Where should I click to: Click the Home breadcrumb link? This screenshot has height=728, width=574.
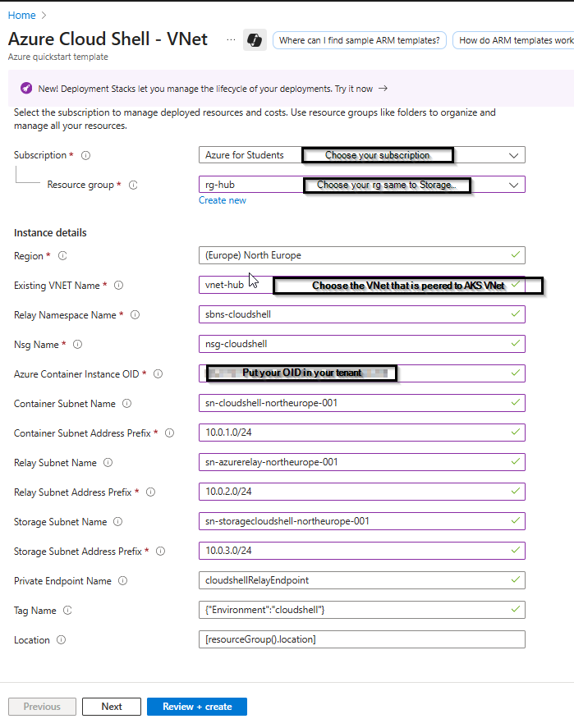tap(21, 16)
